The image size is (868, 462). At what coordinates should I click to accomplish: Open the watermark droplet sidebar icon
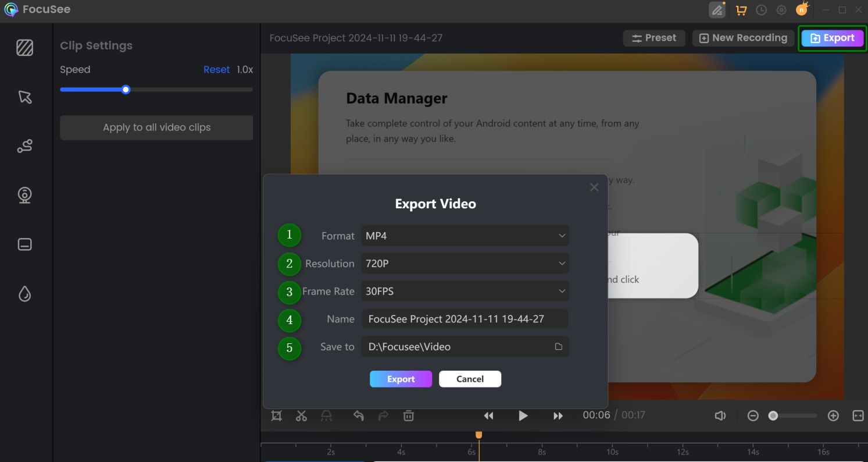tap(24, 294)
